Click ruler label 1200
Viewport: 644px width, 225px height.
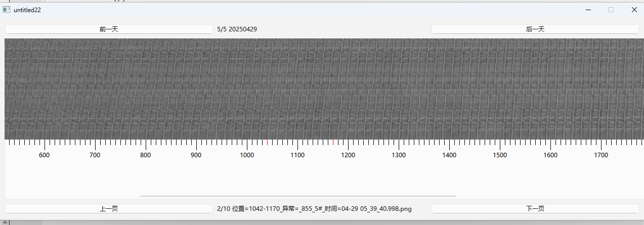click(348, 155)
